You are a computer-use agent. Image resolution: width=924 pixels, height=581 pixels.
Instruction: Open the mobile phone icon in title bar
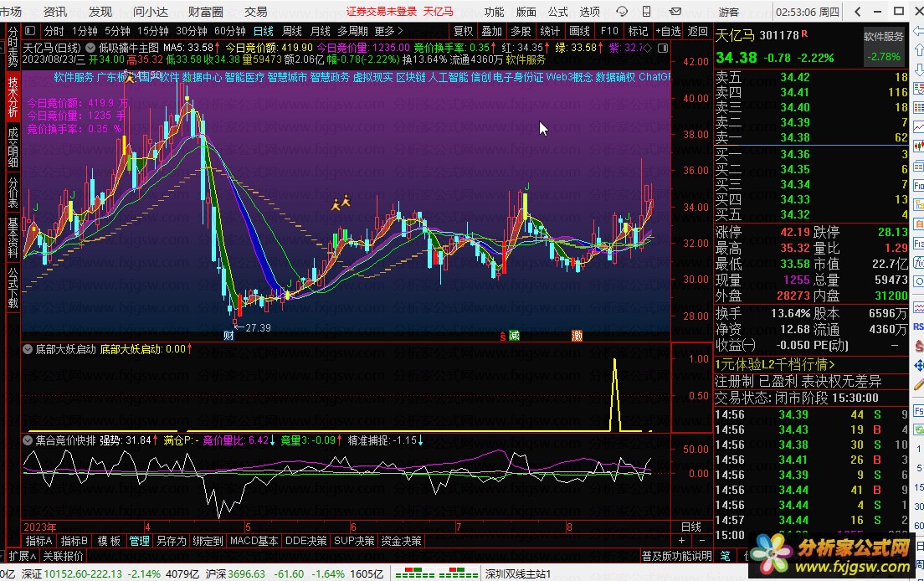[x=647, y=11]
